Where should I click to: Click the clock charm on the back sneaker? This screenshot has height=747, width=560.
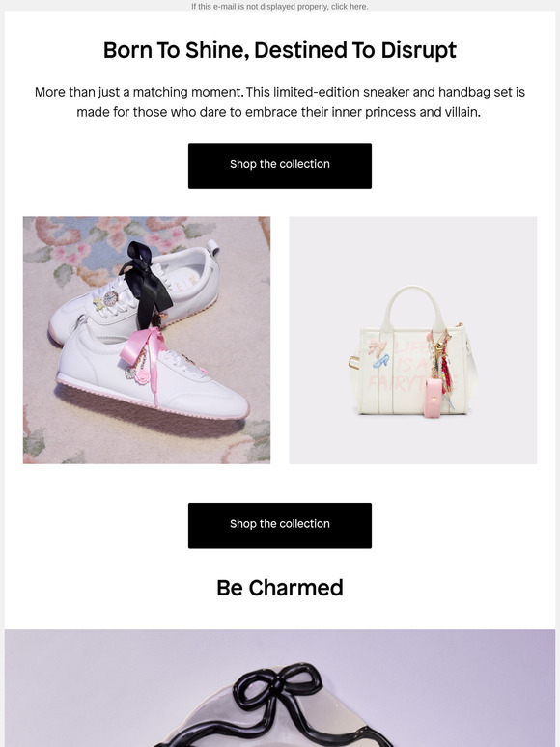tap(111, 299)
